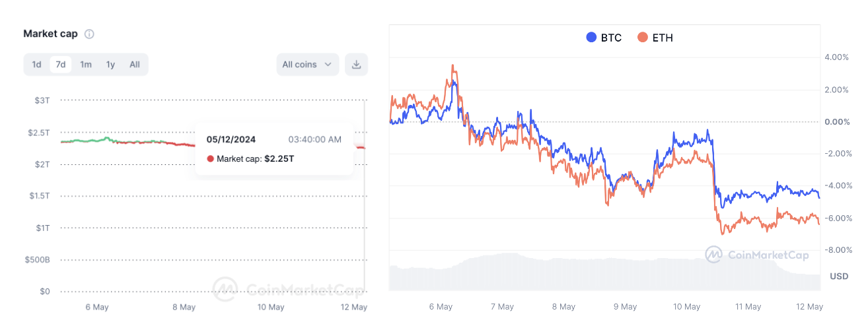This screenshot has height=330, width=868.
Task: Select the 1d time range tab
Action: pos(37,65)
